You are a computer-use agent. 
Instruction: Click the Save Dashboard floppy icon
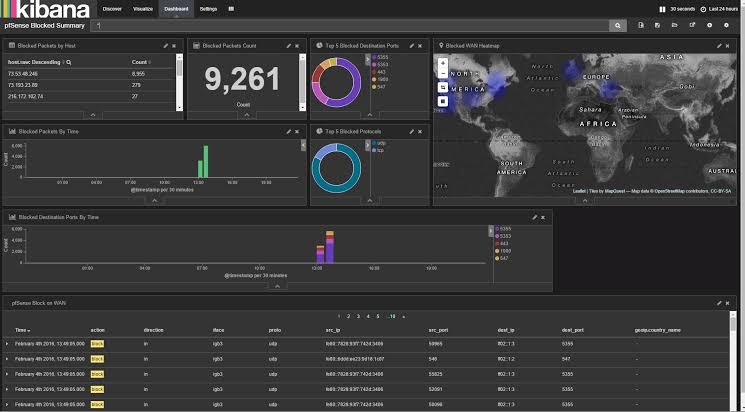pyautogui.click(x=657, y=25)
